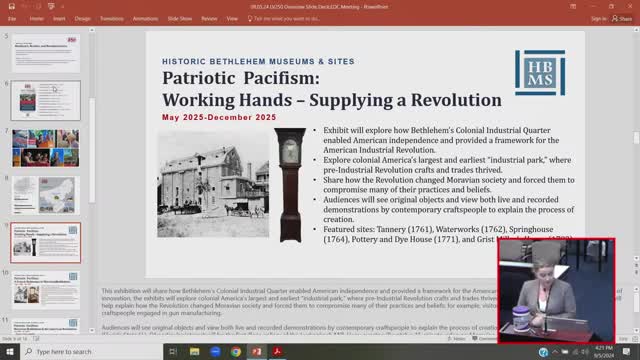Viewport: 640px width, 360px height.
Task: Click the Comments button in status bar
Action: [x=484, y=338]
